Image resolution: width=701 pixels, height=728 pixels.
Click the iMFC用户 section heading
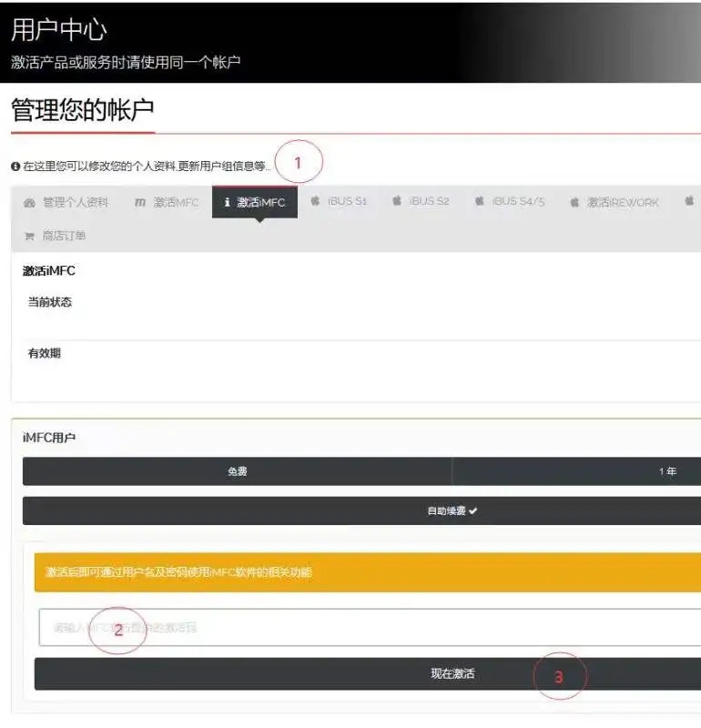pyautogui.click(x=49, y=438)
